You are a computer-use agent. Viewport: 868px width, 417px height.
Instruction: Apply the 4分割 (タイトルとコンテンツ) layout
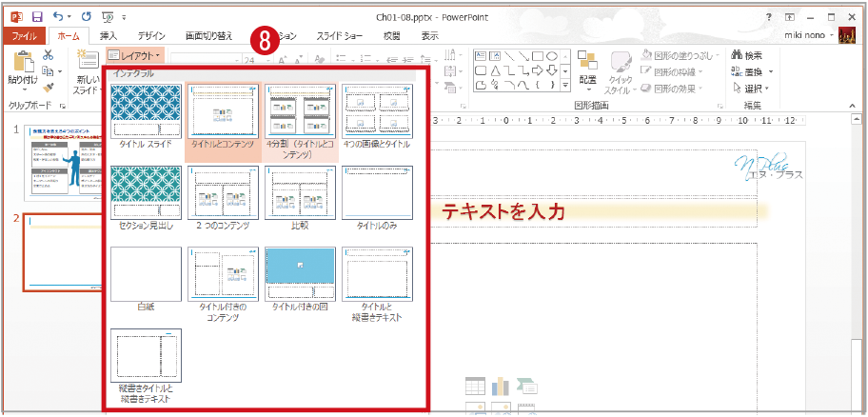coord(300,123)
